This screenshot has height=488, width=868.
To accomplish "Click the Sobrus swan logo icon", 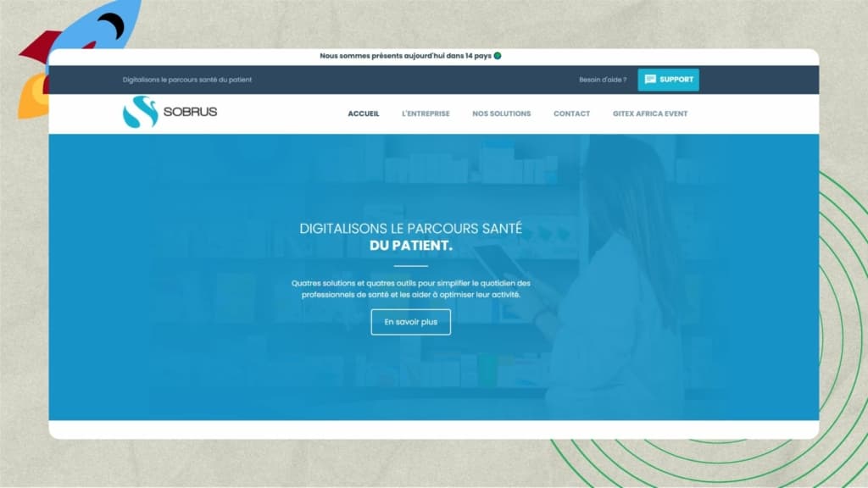I will pyautogui.click(x=140, y=112).
